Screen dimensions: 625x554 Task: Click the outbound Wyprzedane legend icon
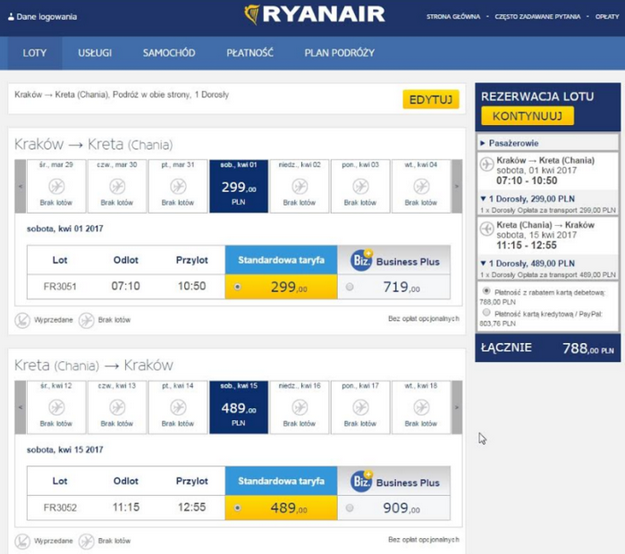pyautogui.click(x=22, y=320)
